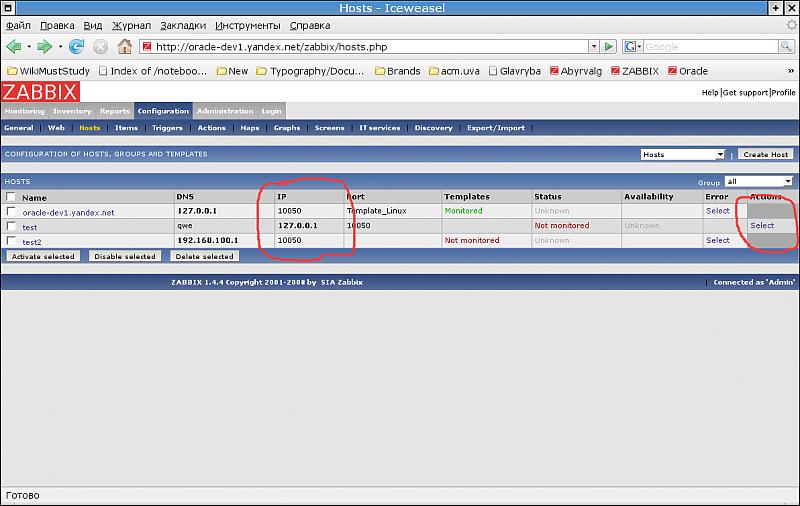Open back button history dropdown arrow
The height and width of the screenshot is (506, 800).
click(29, 47)
